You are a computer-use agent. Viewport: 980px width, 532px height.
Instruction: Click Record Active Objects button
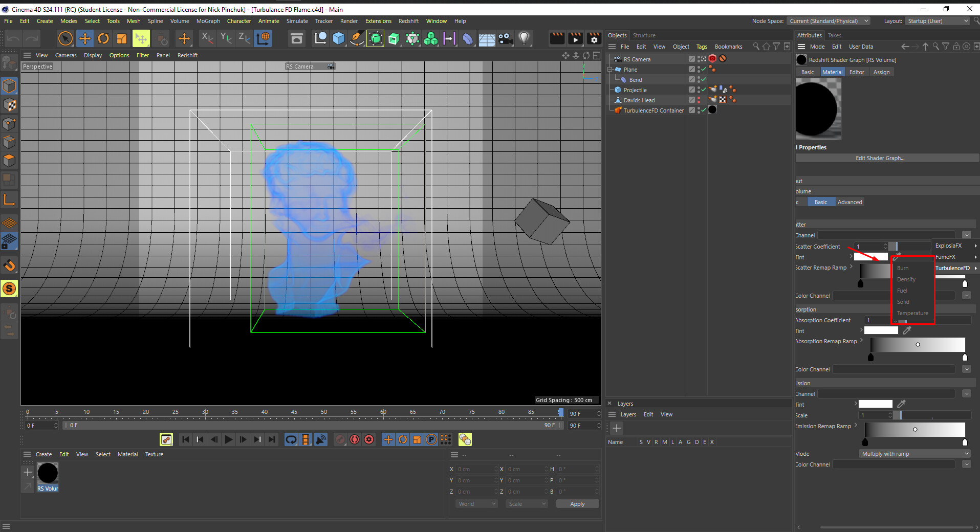click(x=340, y=439)
